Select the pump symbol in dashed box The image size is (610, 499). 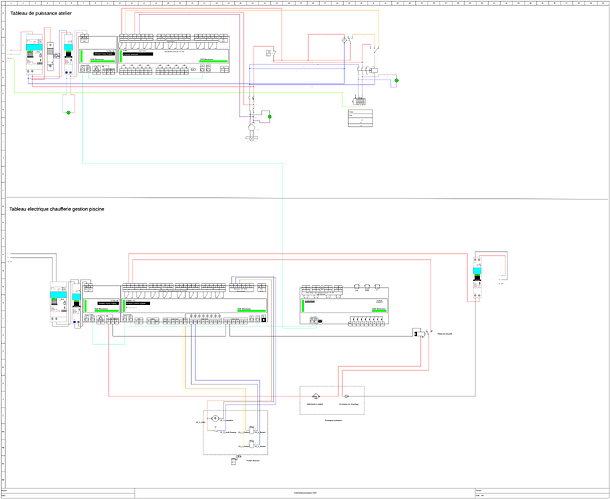213,416
